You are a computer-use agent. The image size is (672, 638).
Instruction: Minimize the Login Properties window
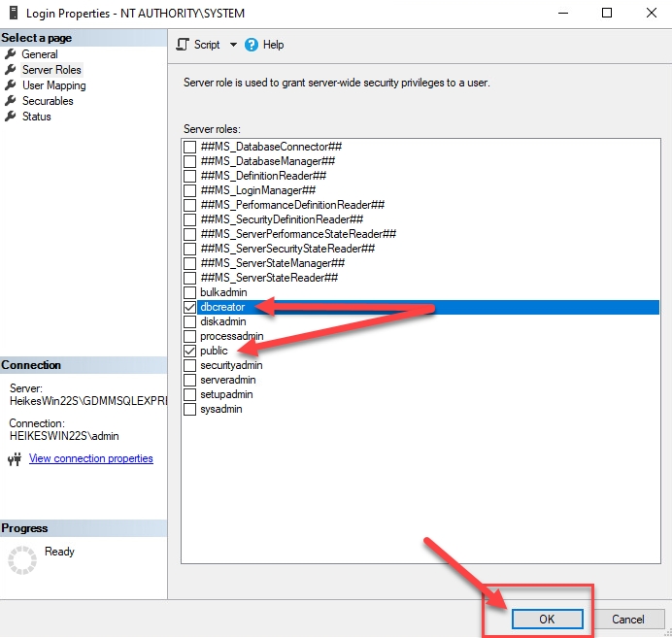tap(563, 13)
